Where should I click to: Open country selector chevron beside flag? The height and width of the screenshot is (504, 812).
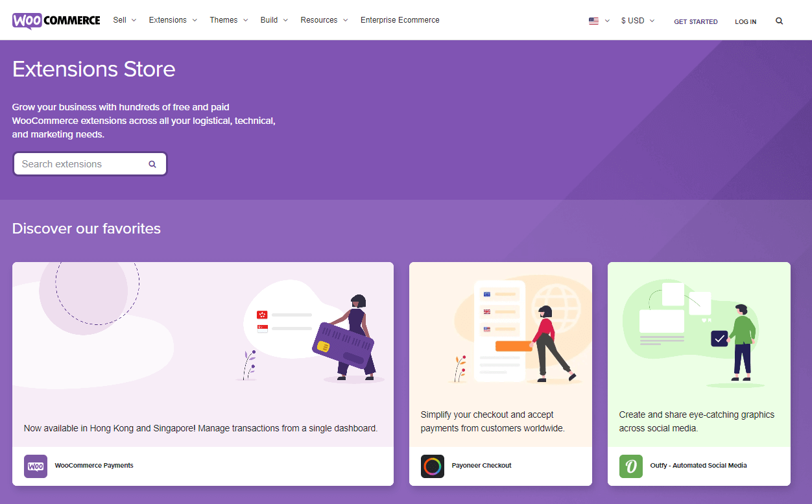tap(607, 21)
